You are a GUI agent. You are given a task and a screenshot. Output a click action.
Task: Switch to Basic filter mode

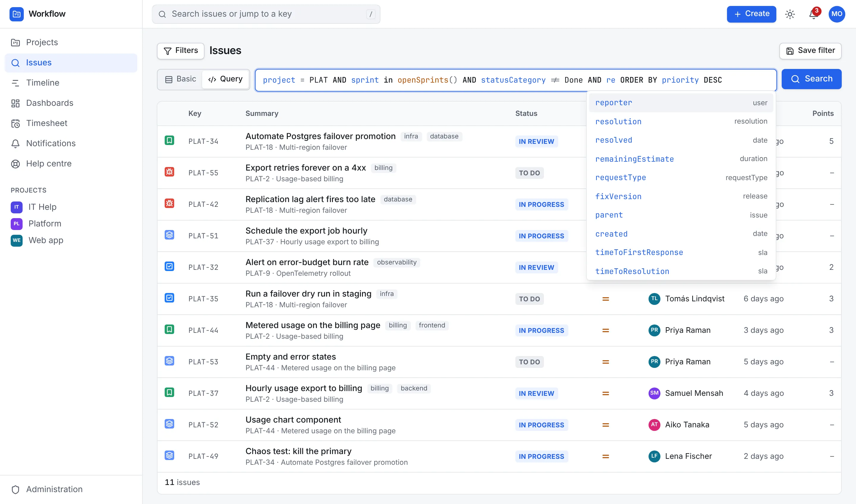coord(180,79)
